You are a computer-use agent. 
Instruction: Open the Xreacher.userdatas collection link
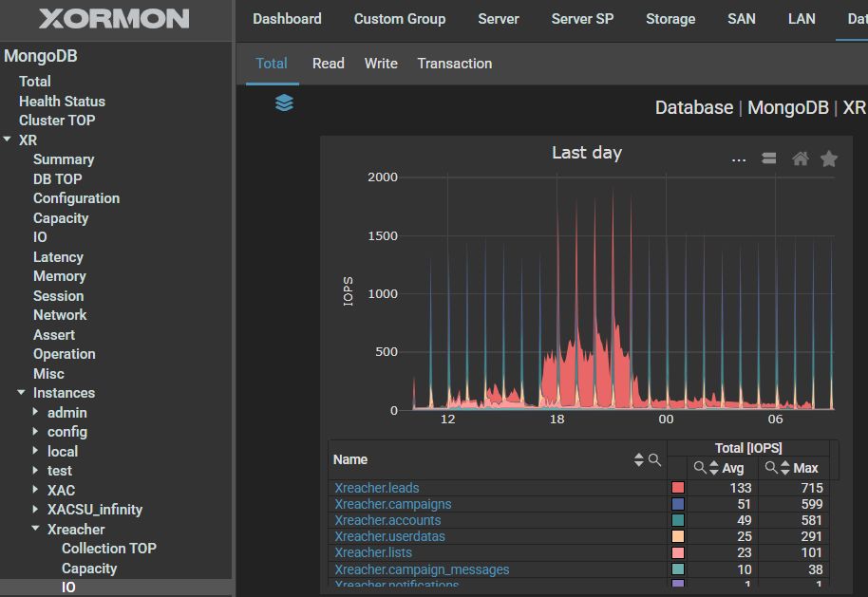click(389, 536)
